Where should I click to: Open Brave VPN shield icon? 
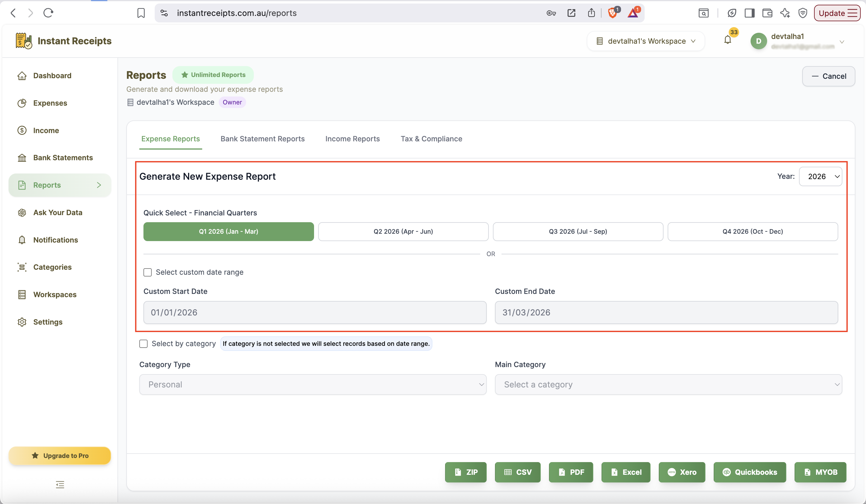coord(803,13)
